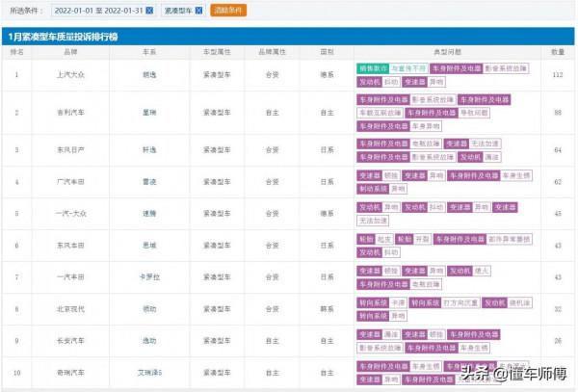Viewport: 578px width, 392px height.
Task: Click the 起皮 tire tag in 思域 row
Action: pyautogui.click(x=384, y=240)
